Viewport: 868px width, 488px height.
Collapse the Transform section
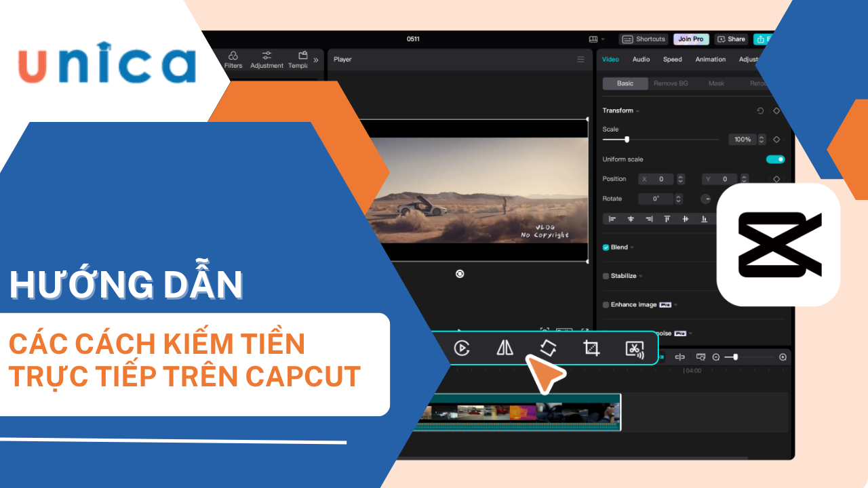pos(637,111)
